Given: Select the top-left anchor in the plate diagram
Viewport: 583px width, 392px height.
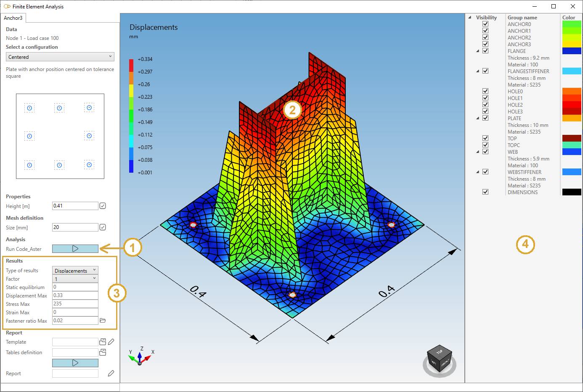Looking at the screenshot, I should pyautogui.click(x=29, y=108).
